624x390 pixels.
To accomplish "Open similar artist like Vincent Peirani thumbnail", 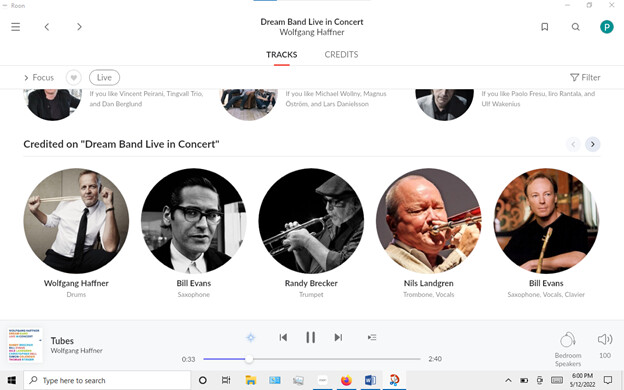I will (52, 104).
